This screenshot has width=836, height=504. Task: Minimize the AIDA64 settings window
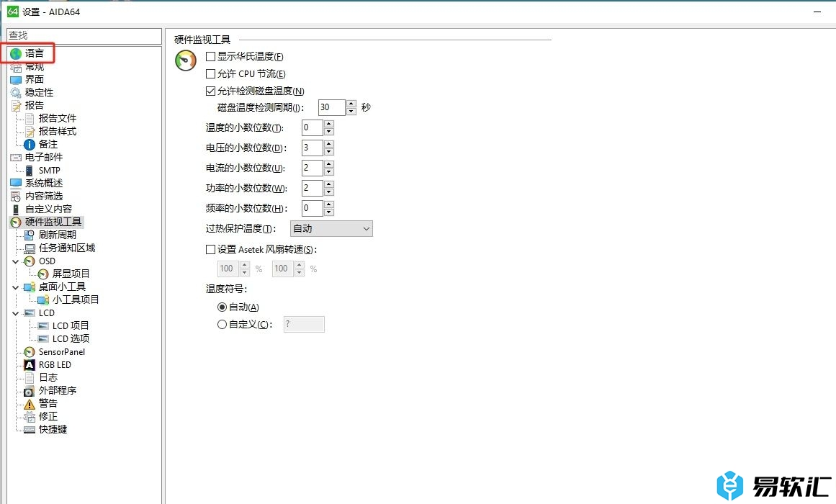pyautogui.click(x=817, y=12)
